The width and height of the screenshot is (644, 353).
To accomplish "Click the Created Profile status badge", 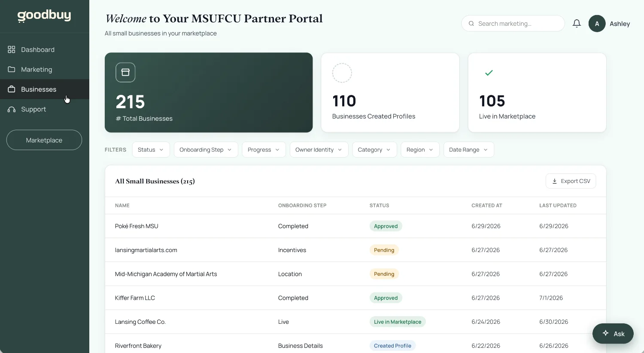I will point(392,346).
